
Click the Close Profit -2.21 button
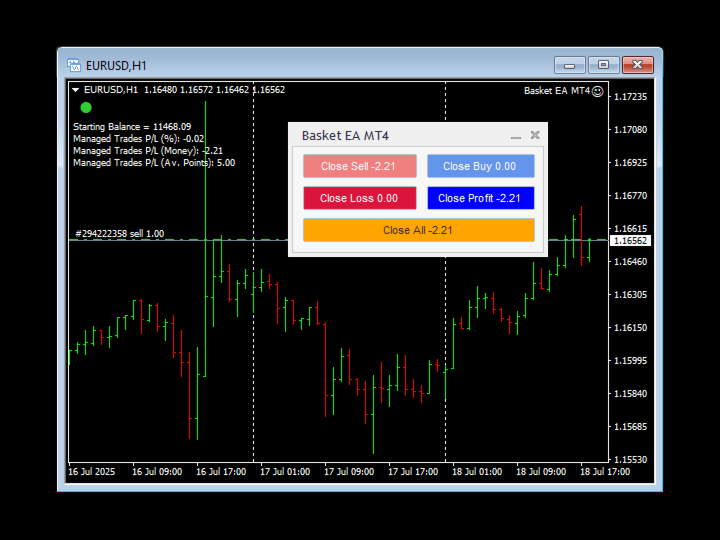[481, 198]
